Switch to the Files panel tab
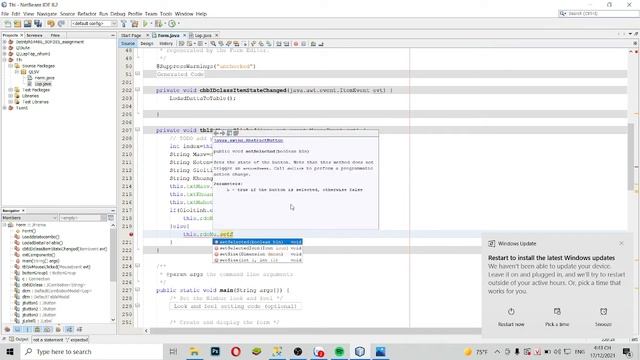Viewport: 640px width, 360px height. pyautogui.click(x=55, y=36)
